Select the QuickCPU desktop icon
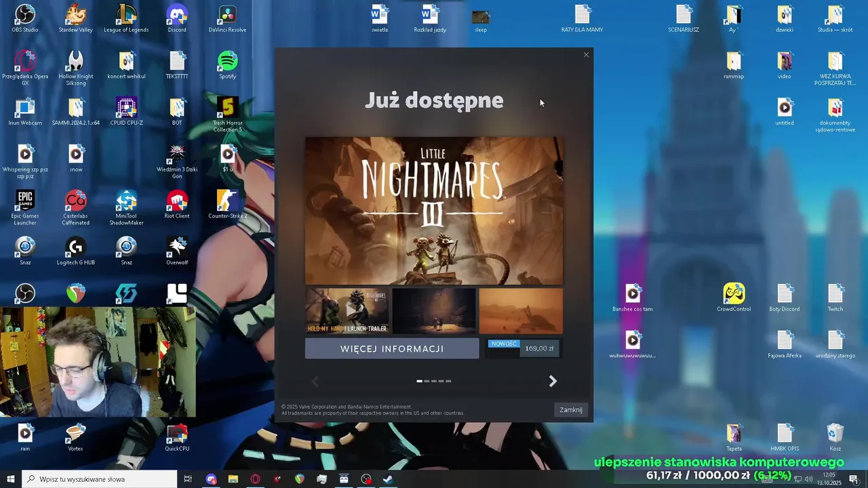868x488 pixels. click(x=177, y=437)
